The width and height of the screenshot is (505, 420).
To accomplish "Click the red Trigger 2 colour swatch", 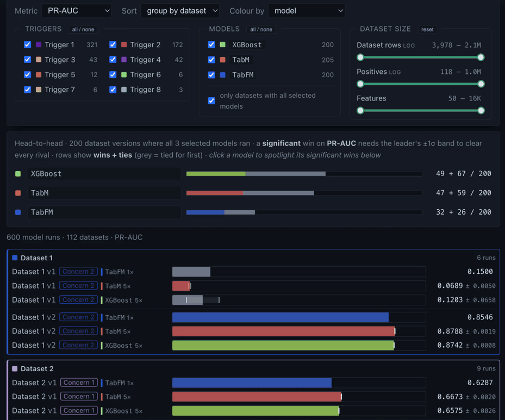I will [124, 45].
